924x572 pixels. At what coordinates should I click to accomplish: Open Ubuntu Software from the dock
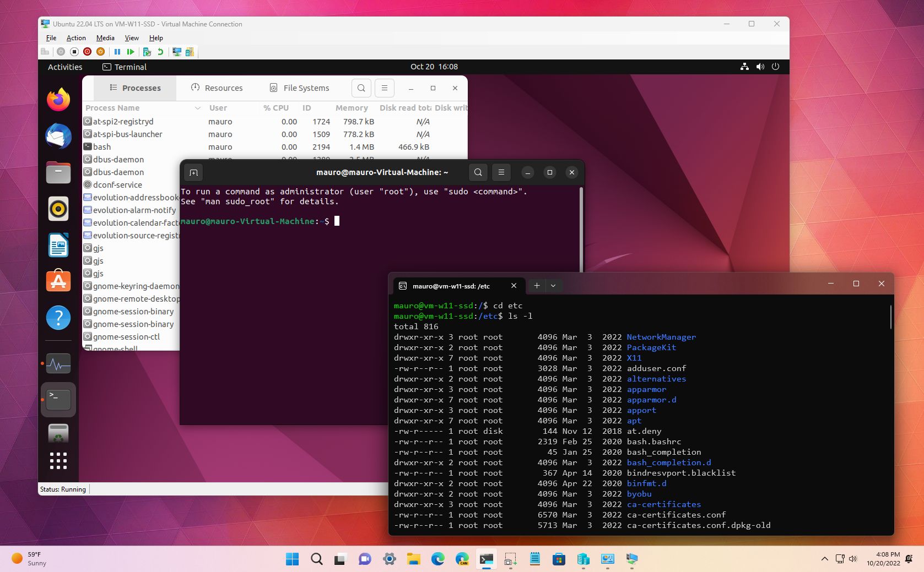click(58, 281)
